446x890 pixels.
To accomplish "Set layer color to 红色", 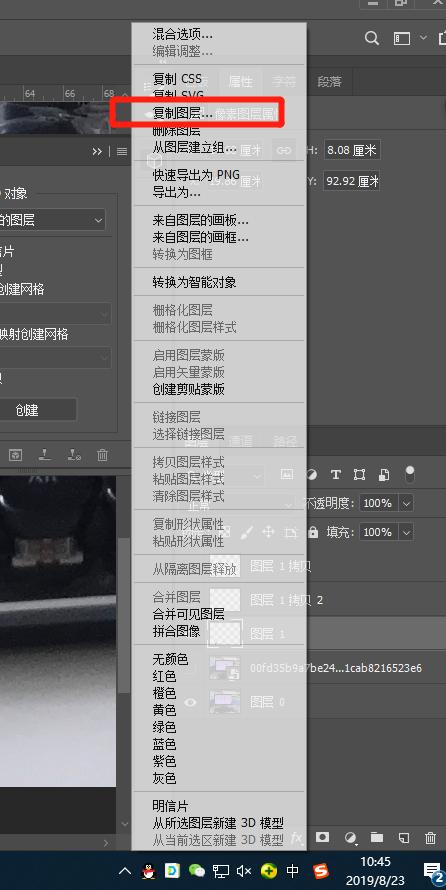I will pos(165,676).
